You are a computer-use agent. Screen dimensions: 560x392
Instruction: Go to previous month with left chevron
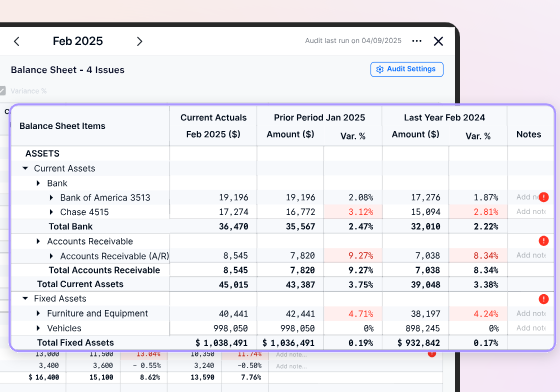[16, 41]
